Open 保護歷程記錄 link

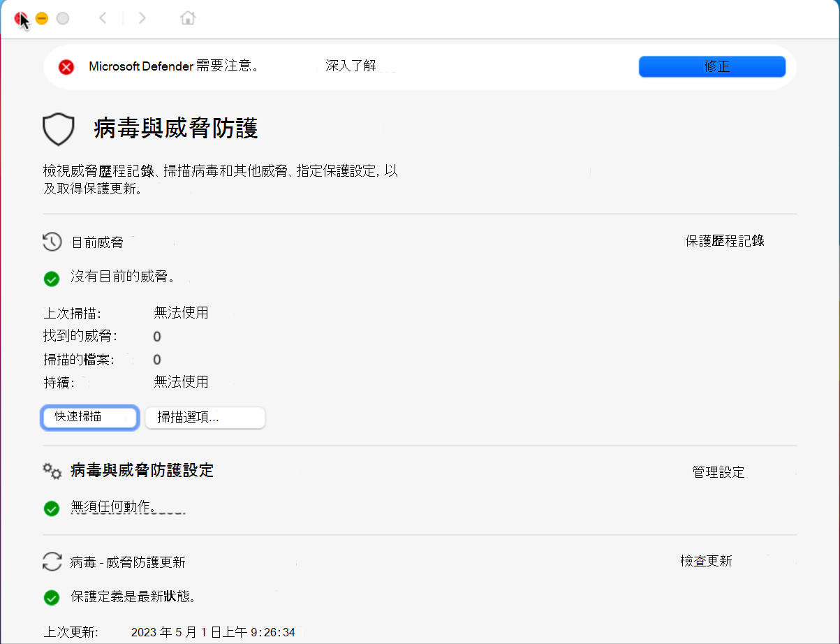tap(725, 241)
